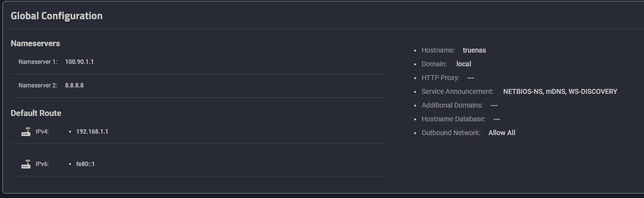
Task: Click the Default Route section heading
Action: pyautogui.click(x=36, y=113)
